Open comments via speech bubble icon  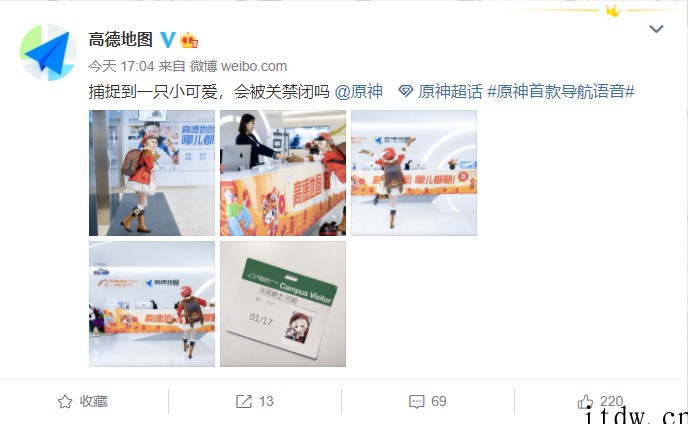pyautogui.click(x=416, y=401)
